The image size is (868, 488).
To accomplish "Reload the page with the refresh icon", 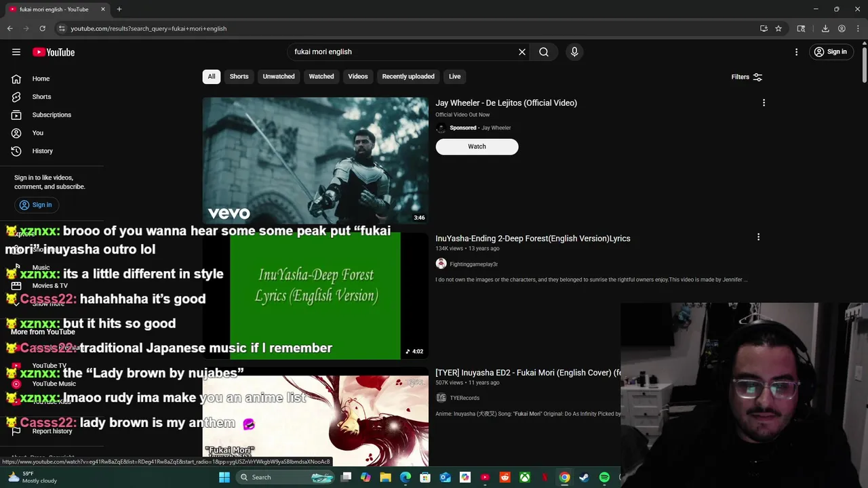I will tap(42, 28).
